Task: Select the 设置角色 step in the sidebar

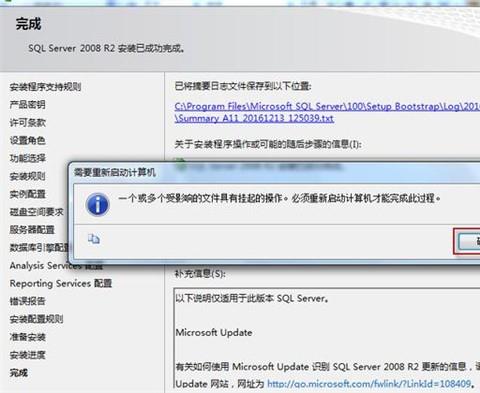Action: (27, 140)
